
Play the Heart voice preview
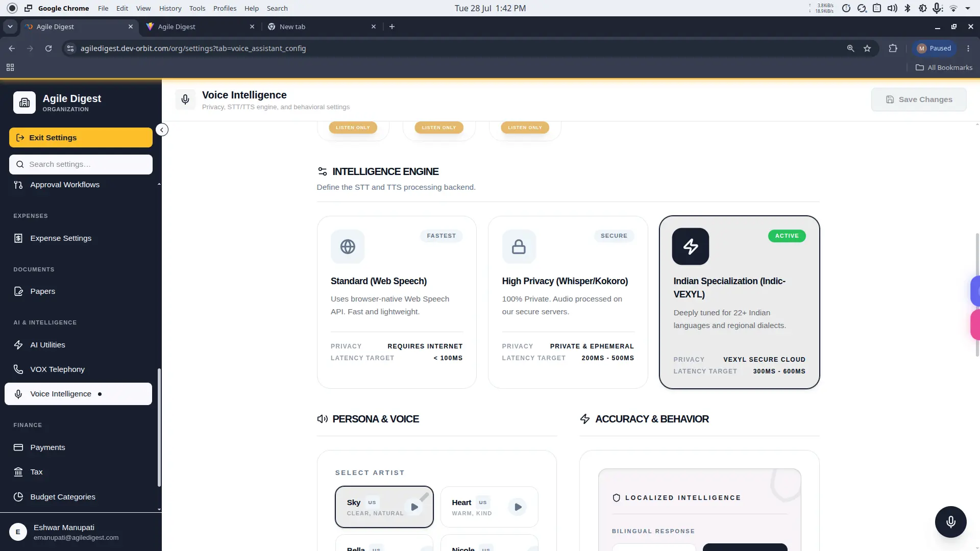click(518, 507)
